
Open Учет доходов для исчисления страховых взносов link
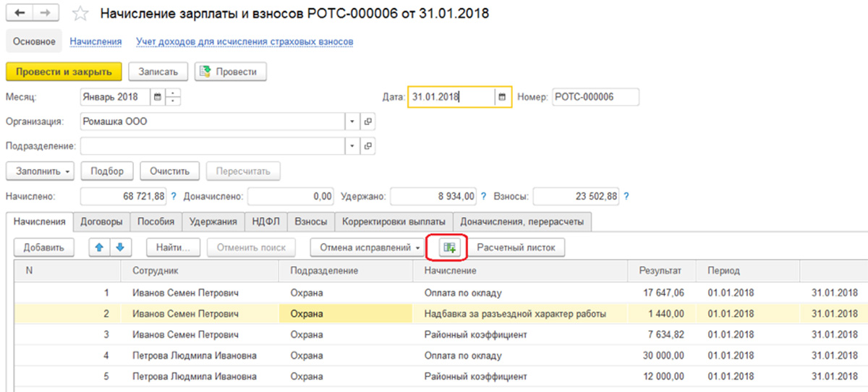coord(244,42)
